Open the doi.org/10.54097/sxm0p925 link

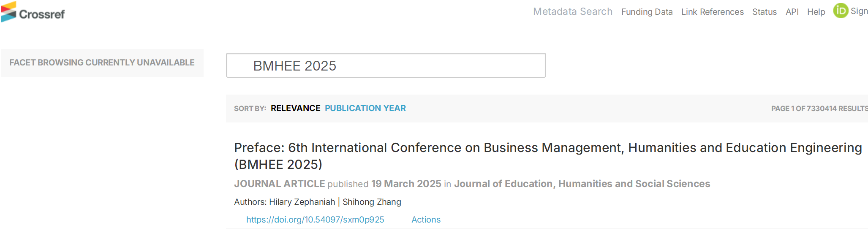pos(315,220)
